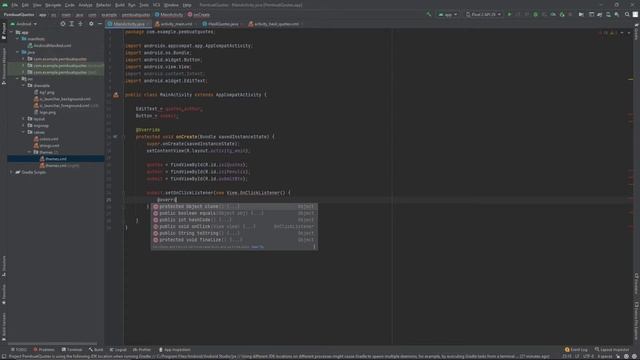
Task: Choose 'protected Object clone' completion suggestion
Action: [234, 207]
